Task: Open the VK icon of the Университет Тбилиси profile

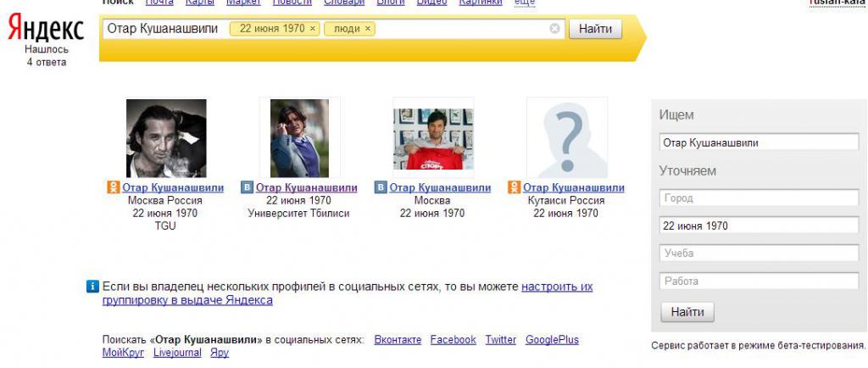Action: [x=247, y=187]
